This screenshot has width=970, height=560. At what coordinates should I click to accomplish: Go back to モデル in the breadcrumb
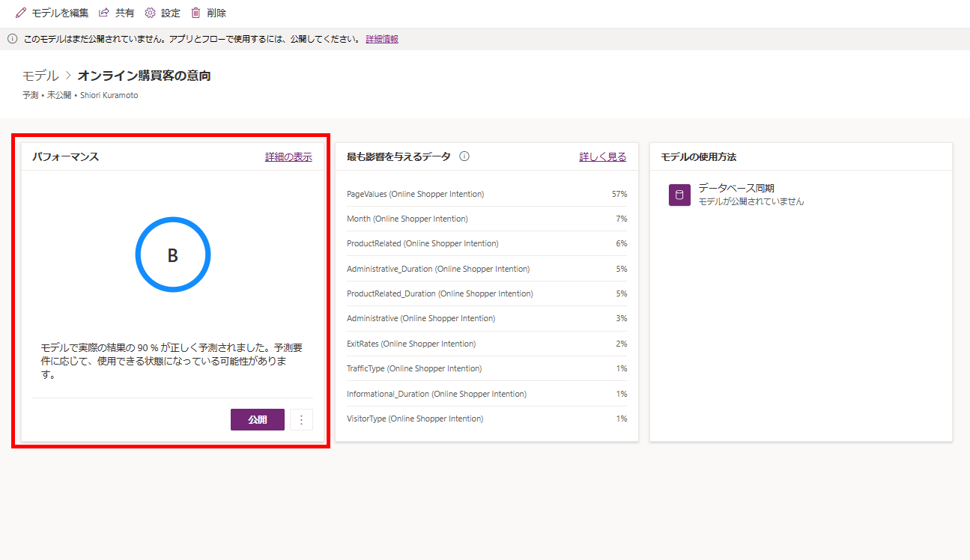point(40,76)
